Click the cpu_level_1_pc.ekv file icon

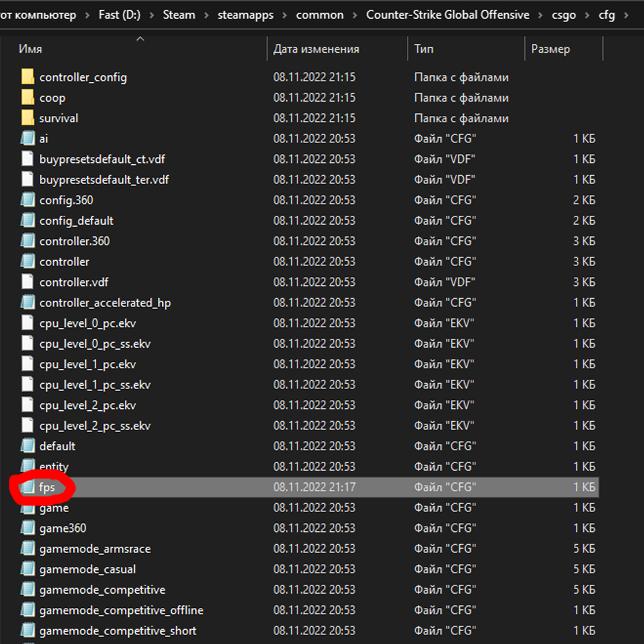28,365
